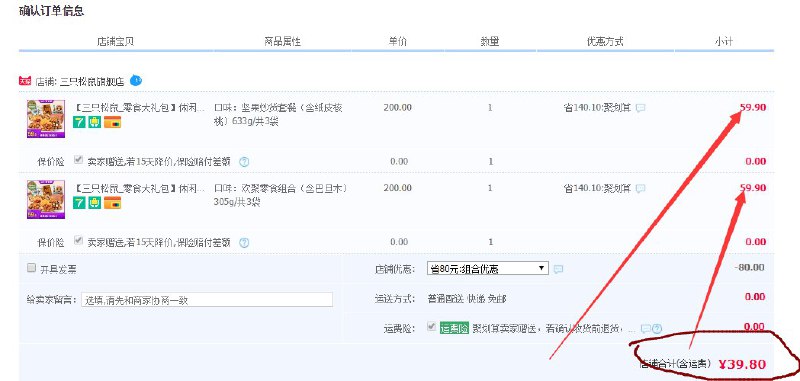Click the 口味 attribute text for 坚果炒货套餐 633g
Screen dimensions: 800x381
[x=278, y=115]
